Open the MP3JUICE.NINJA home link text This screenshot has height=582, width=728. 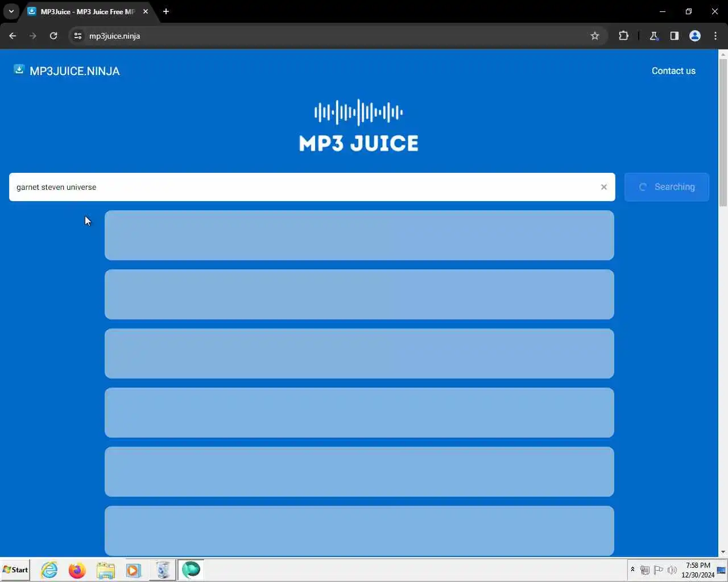tap(75, 71)
